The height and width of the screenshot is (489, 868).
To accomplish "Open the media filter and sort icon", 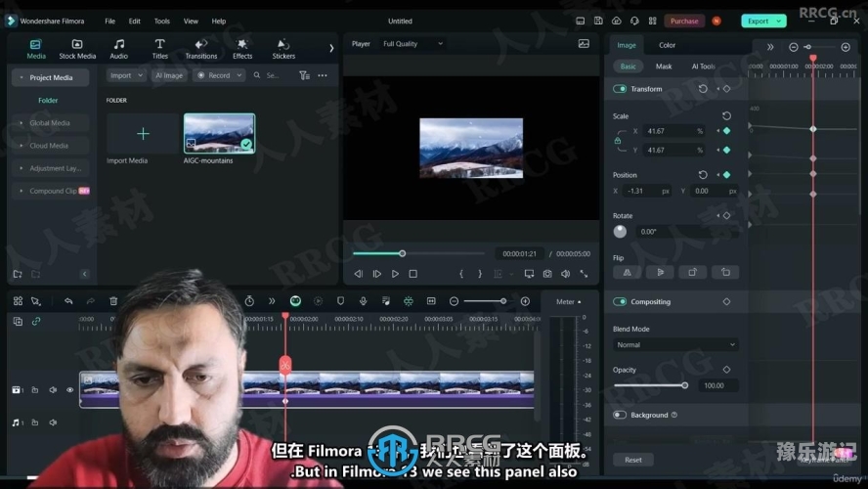I will point(304,75).
